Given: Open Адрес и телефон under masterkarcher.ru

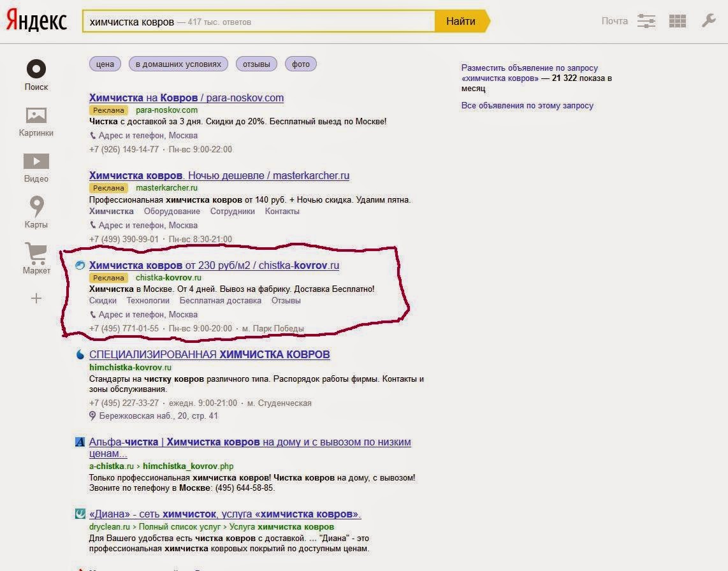Looking at the screenshot, I should click(148, 225).
